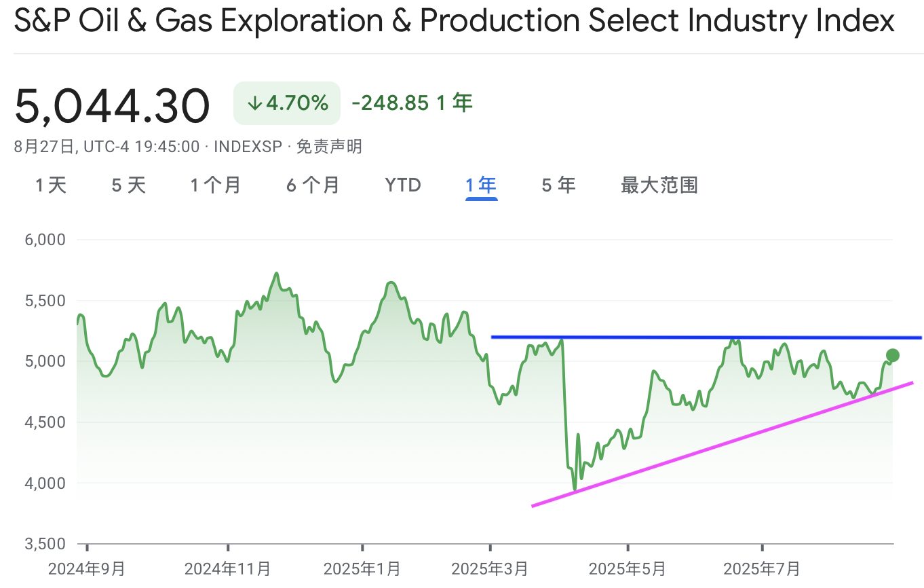
Task: Switch chart to YTD view
Action: tap(403, 185)
